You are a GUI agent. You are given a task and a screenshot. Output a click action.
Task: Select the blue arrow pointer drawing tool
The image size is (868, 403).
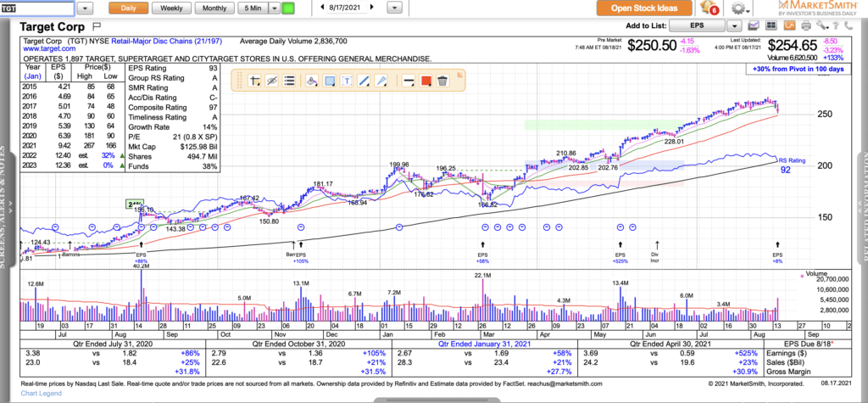[x=381, y=81]
